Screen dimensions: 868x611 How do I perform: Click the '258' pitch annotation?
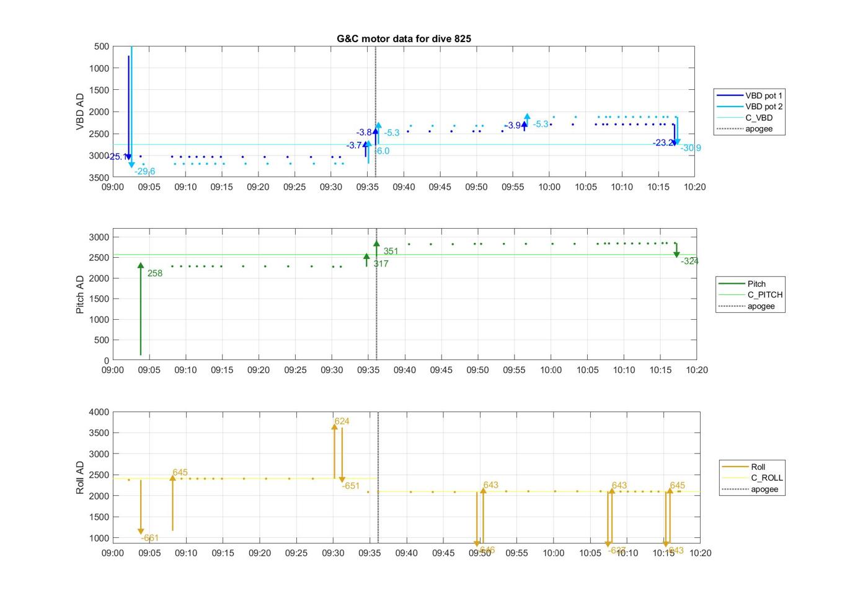[155, 273]
